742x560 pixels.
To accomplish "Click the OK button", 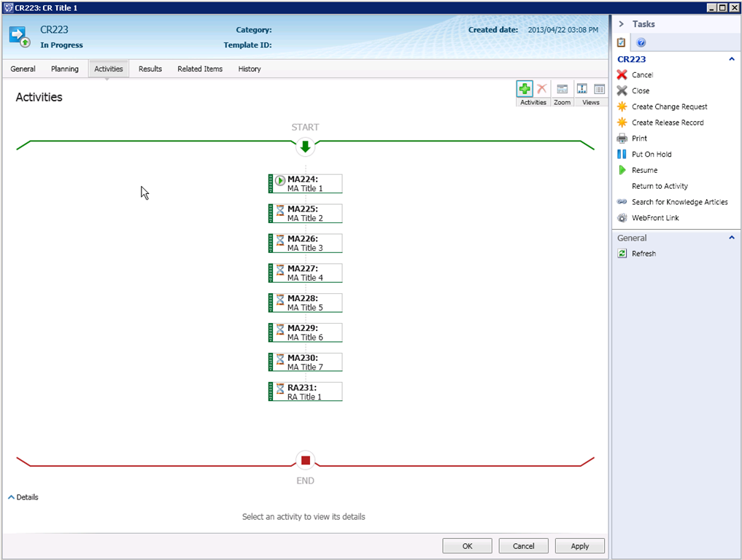I will coord(467,546).
